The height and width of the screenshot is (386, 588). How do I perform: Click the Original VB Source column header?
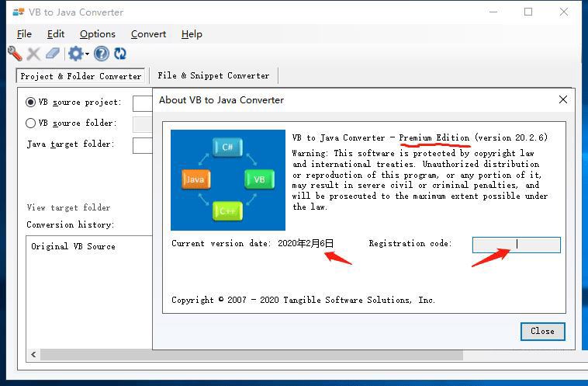pos(73,247)
